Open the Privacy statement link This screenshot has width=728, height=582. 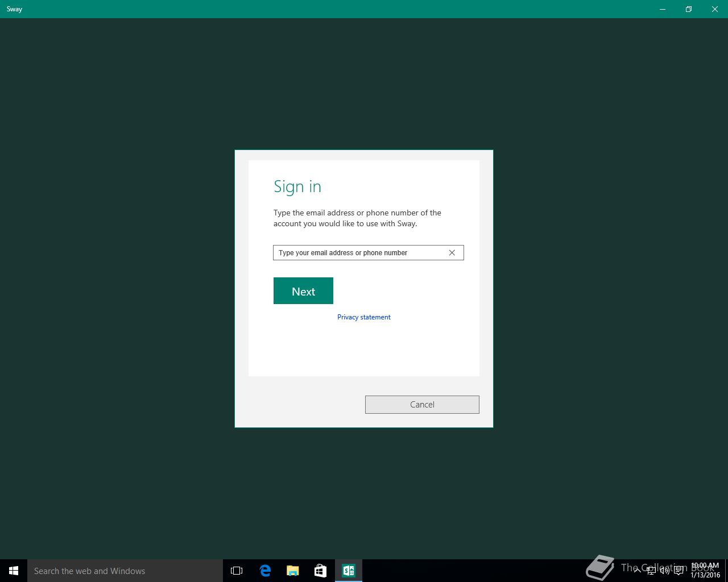364,317
